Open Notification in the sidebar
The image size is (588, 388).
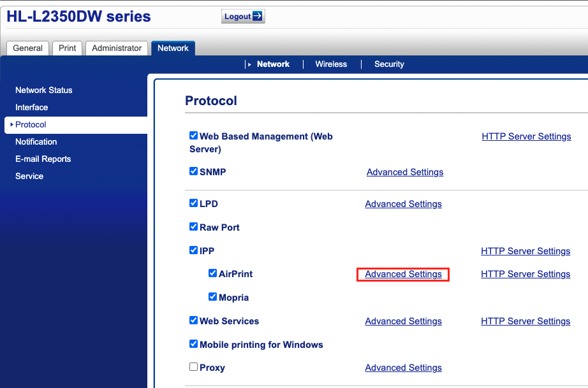[x=36, y=142]
